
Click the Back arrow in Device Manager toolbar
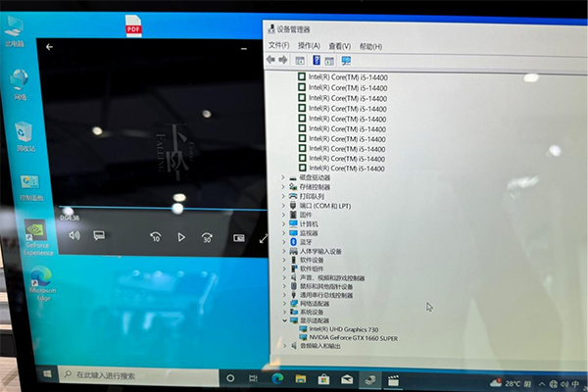click(x=270, y=61)
